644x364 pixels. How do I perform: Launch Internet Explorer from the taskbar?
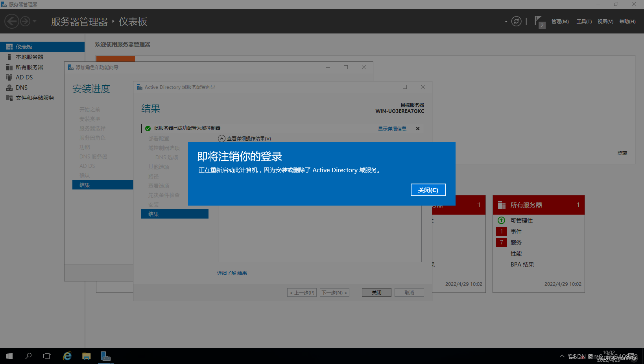click(67, 356)
